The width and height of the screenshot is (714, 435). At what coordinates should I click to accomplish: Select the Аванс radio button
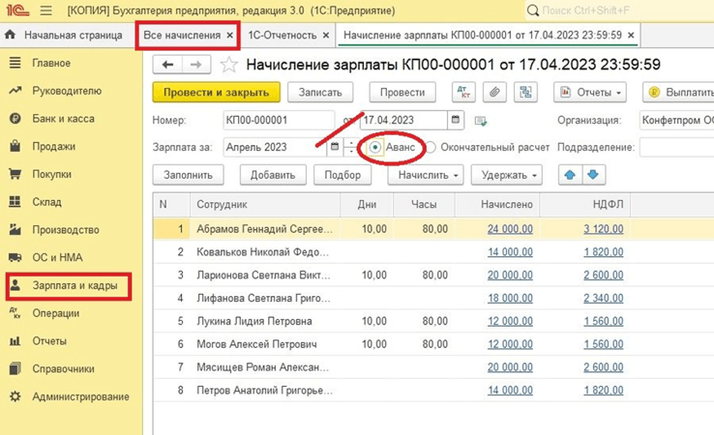(x=374, y=146)
